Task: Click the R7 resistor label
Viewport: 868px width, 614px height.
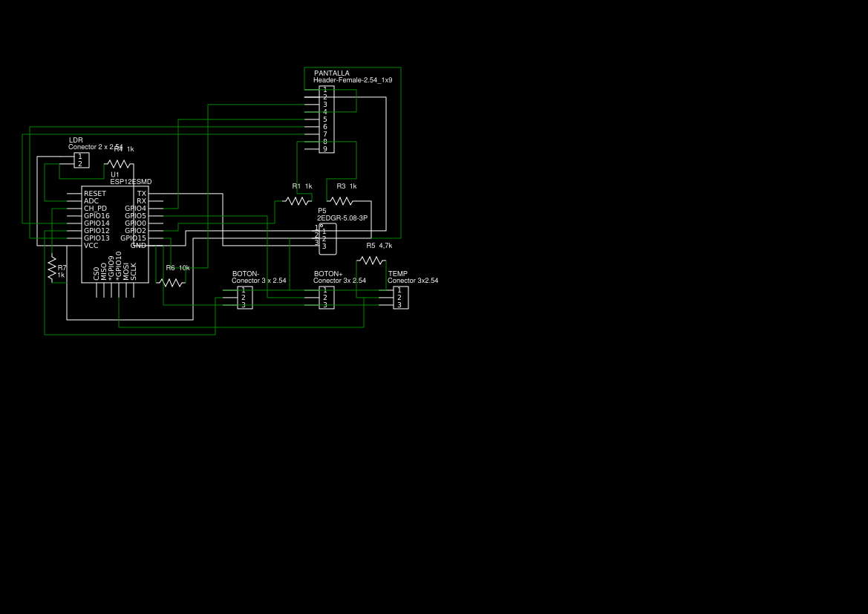Action: [x=62, y=268]
